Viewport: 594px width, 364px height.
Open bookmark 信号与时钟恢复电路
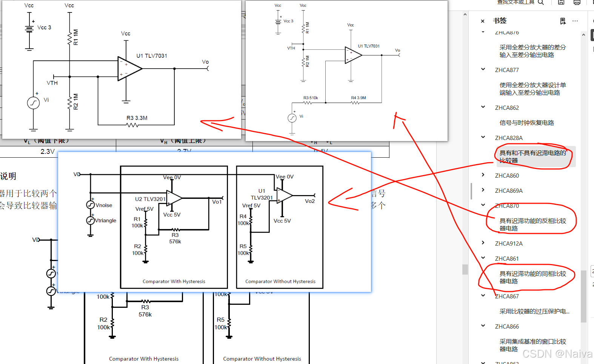[x=526, y=123]
